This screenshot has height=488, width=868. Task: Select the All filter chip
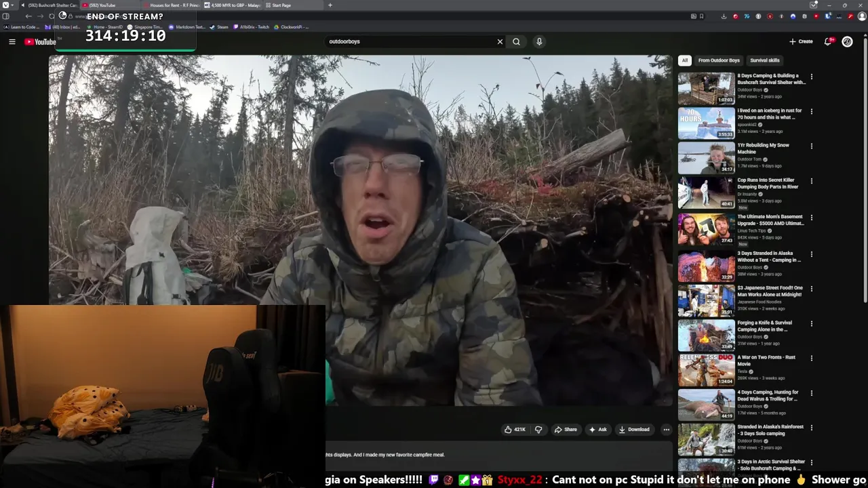[x=684, y=60]
